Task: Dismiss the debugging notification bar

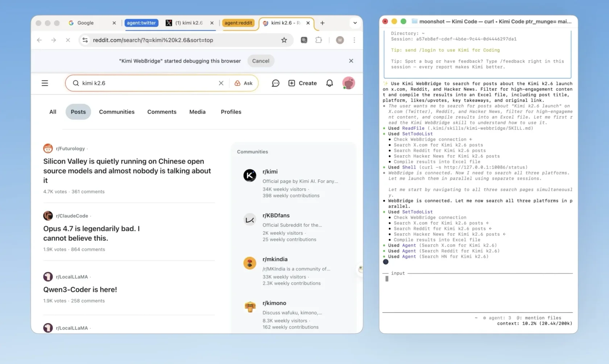Action: click(x=351, y=61)
